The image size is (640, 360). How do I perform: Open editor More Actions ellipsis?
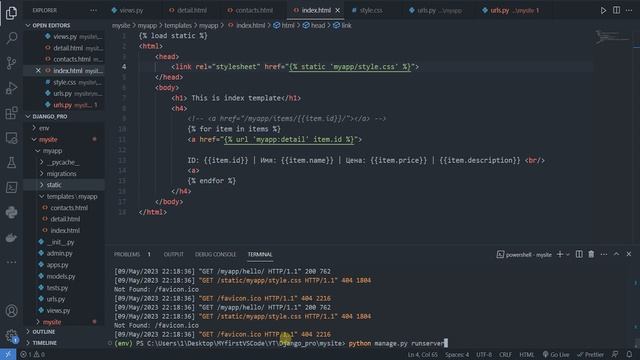tap(629, 10)
